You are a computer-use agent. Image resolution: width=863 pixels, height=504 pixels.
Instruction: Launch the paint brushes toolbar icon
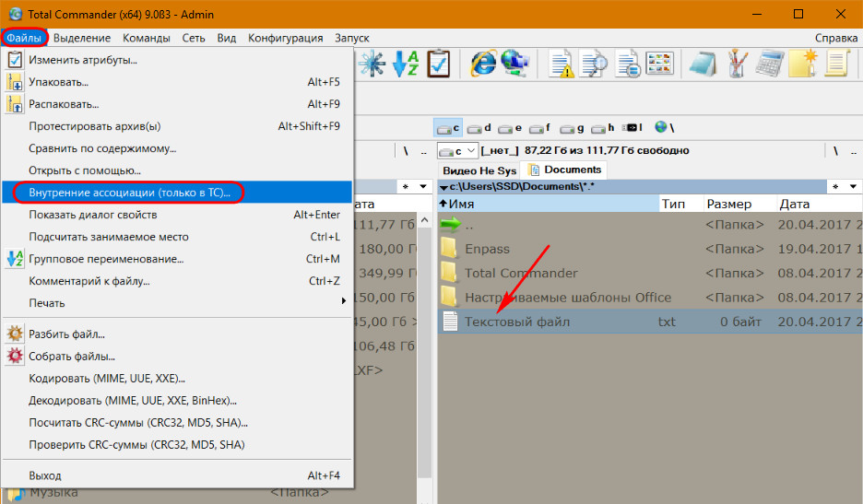click(x=737, y=64)
